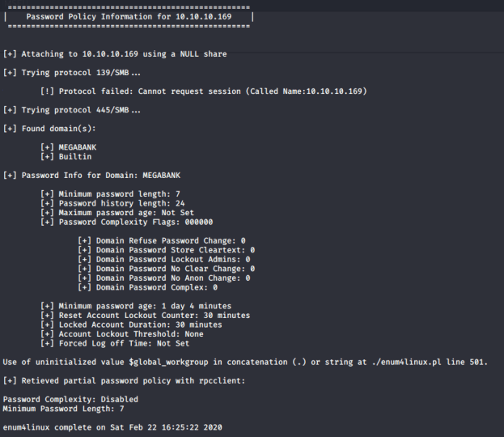Click the 'Password Complexity: Disabled' line
Viewport: 504px width, 437px height.
pyautogui.click(x=70, y=399)
